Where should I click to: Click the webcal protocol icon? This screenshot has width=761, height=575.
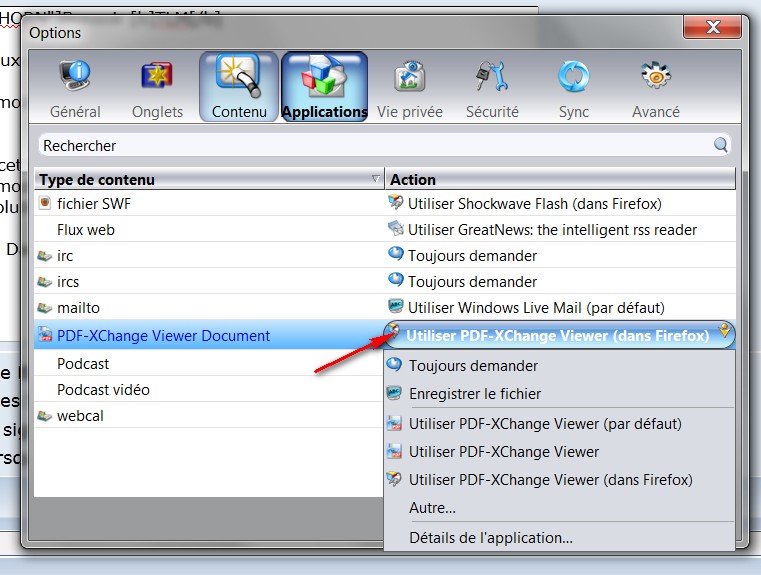pos(45,416)
